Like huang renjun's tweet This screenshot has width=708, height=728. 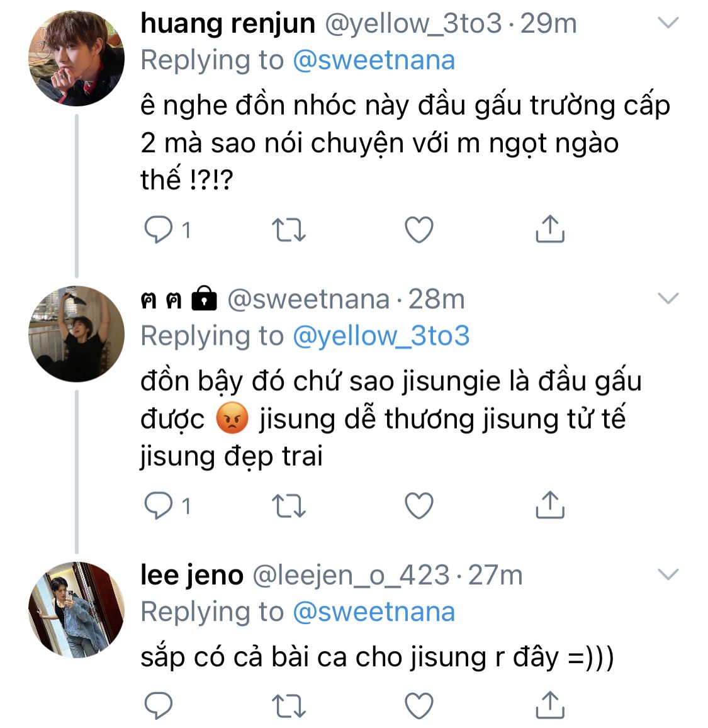(x=419, y=230)
